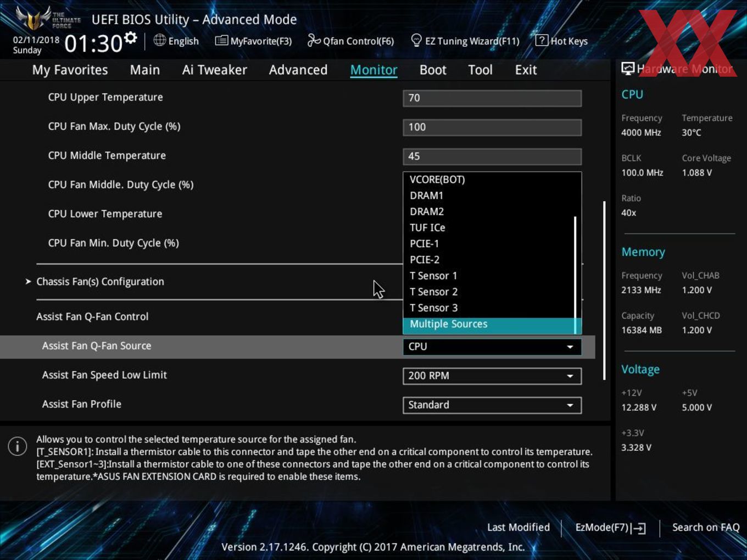
Task: Click memory capacity 16384 MB value
Action: tap(642, 330)
